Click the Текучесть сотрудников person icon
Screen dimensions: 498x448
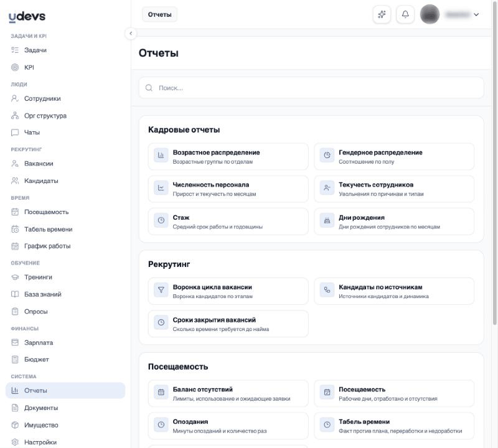coord(327,188)
